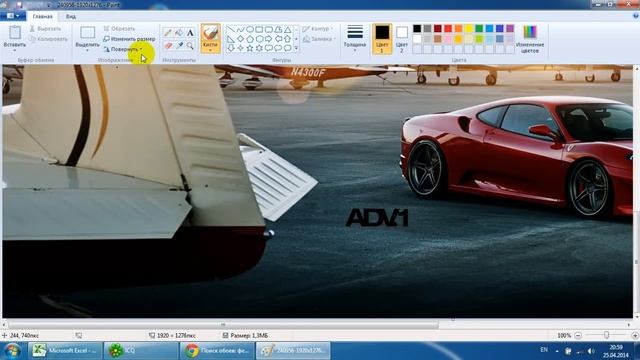Switch to Chrome window in taskbar
The width and height of the screenshot is (640, 360).
[x=217, y=351]
